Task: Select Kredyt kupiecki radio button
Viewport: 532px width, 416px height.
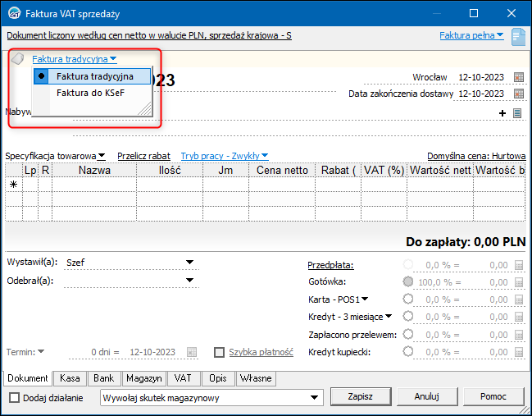Action: 408,351
